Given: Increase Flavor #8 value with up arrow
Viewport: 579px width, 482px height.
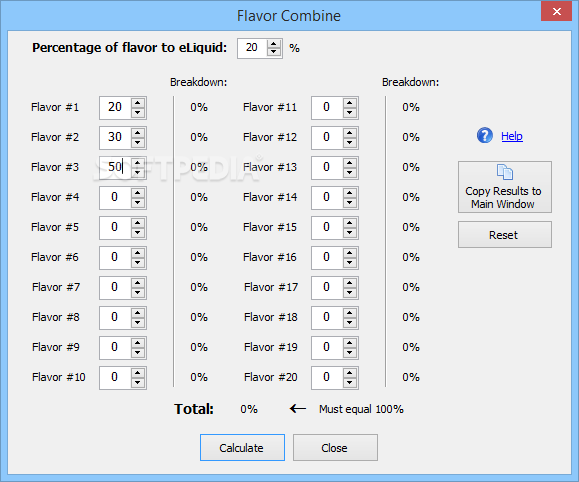Looking at the screenshot, I should (138, 313).
